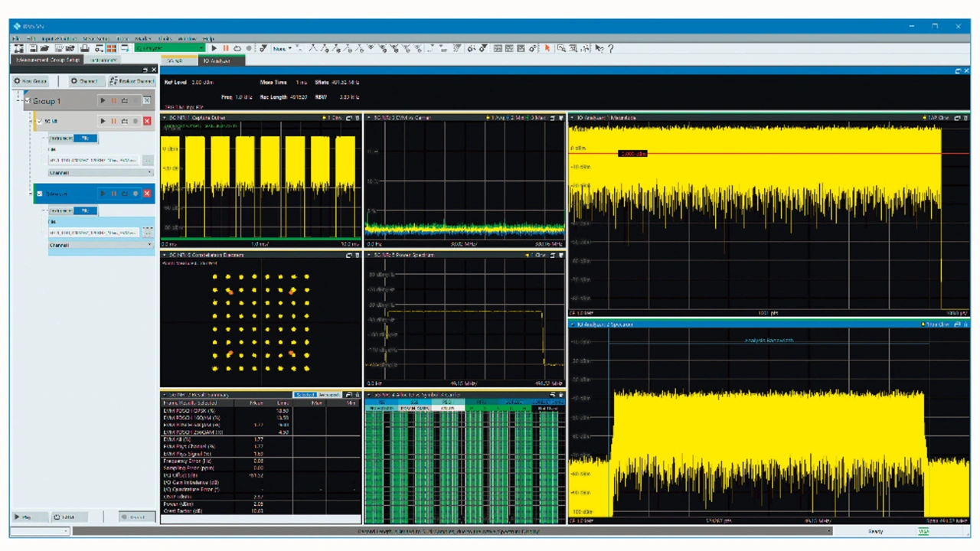Viewport: 980px width, 551px height.
Task: Remove the IQ Analyzer channel with red X
Action: click(147, 194)
